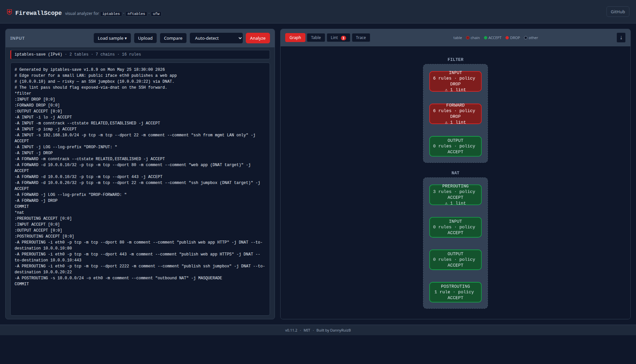Click the red Analyze button

pos(258,38)
